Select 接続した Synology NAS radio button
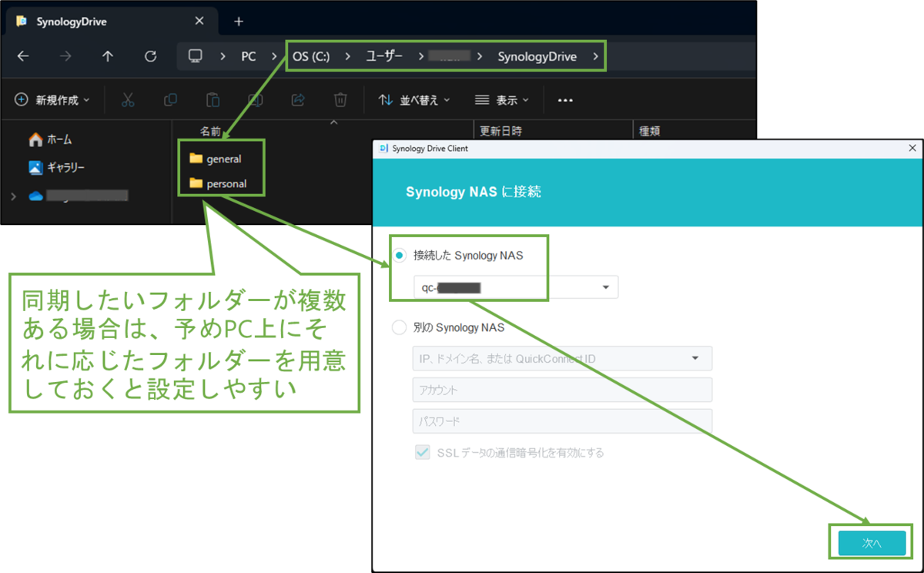The image size is (924, 573). tap(400, 256)
